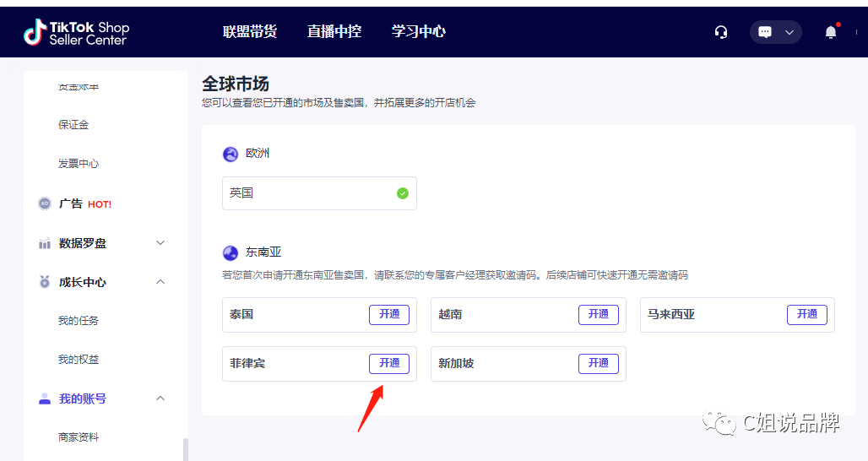Click 开通 for 新加坡
Screen dimensions: 868x461
click(x=599, y=363)
